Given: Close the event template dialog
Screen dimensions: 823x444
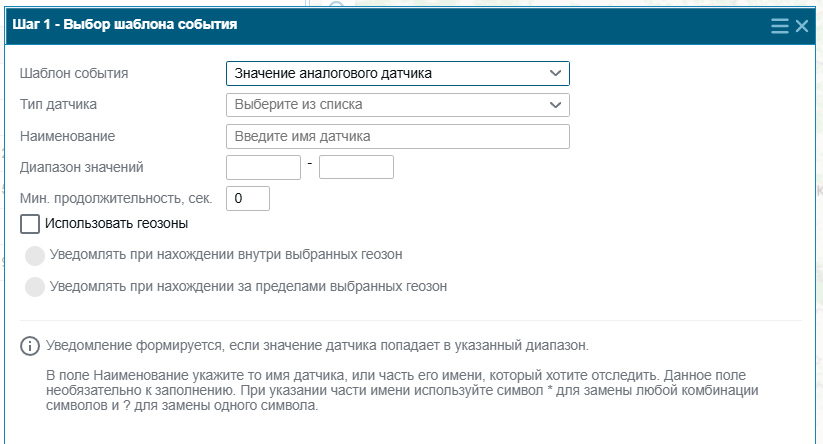Looking at the screenshot, I should point(801,26).
